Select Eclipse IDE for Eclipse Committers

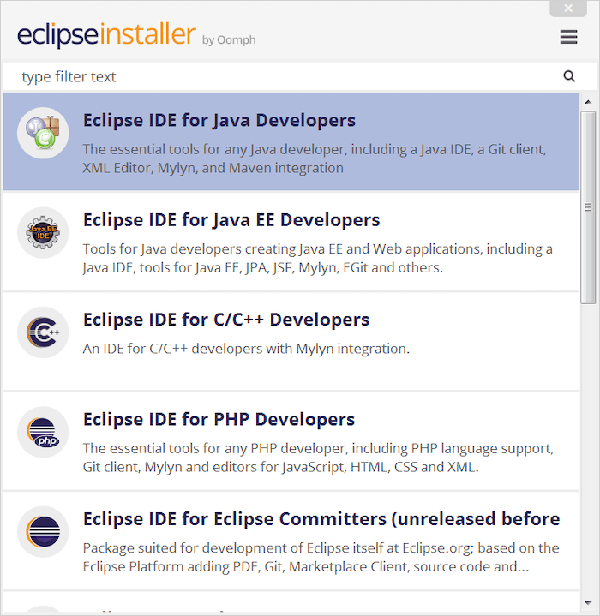pyautogui.click(x=291, y=541)
